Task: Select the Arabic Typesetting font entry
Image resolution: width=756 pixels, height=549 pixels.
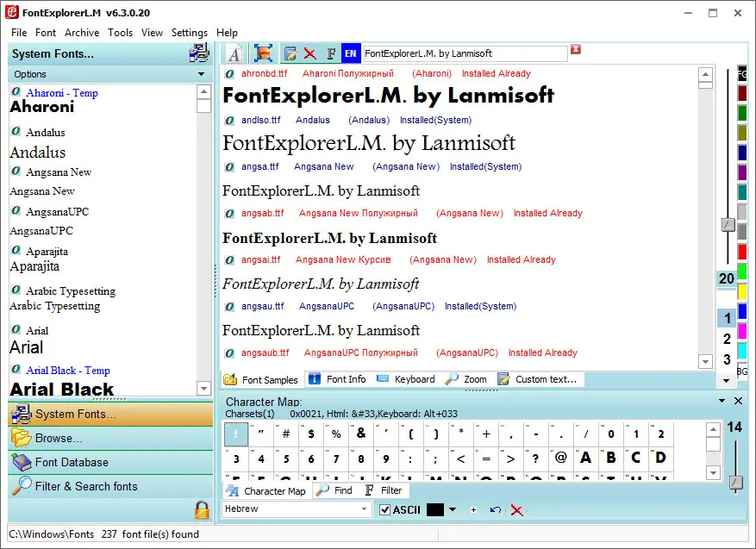Action: pyautogui.click(x=71, y=290)
